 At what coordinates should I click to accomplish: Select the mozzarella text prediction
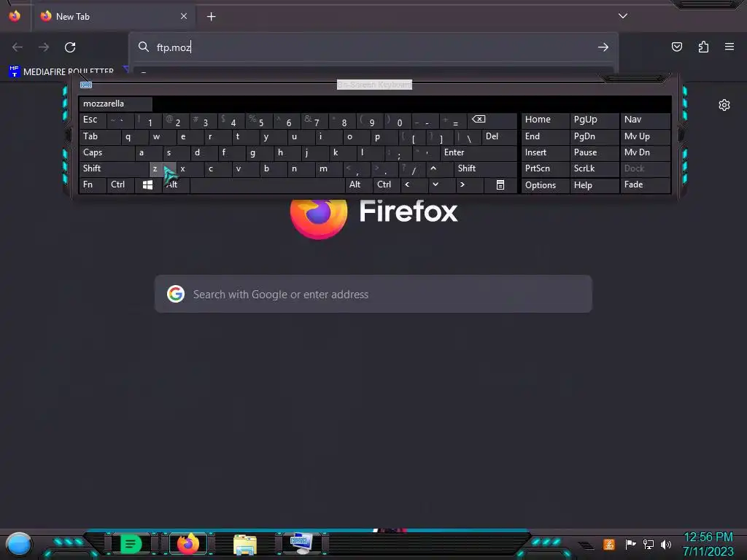[x=115, y=104]
